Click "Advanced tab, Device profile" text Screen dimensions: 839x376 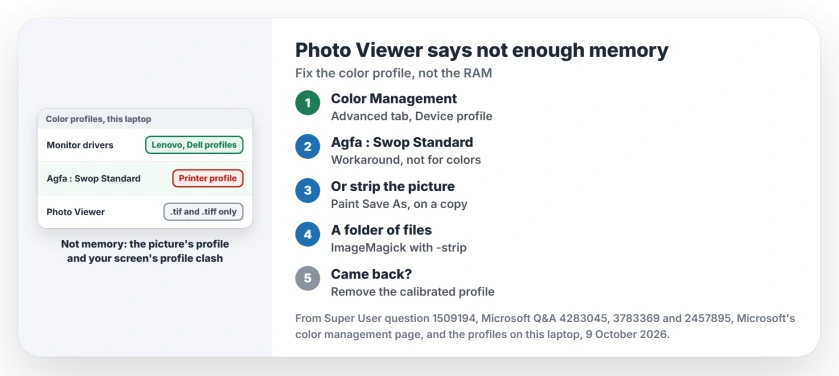(411, 116)
